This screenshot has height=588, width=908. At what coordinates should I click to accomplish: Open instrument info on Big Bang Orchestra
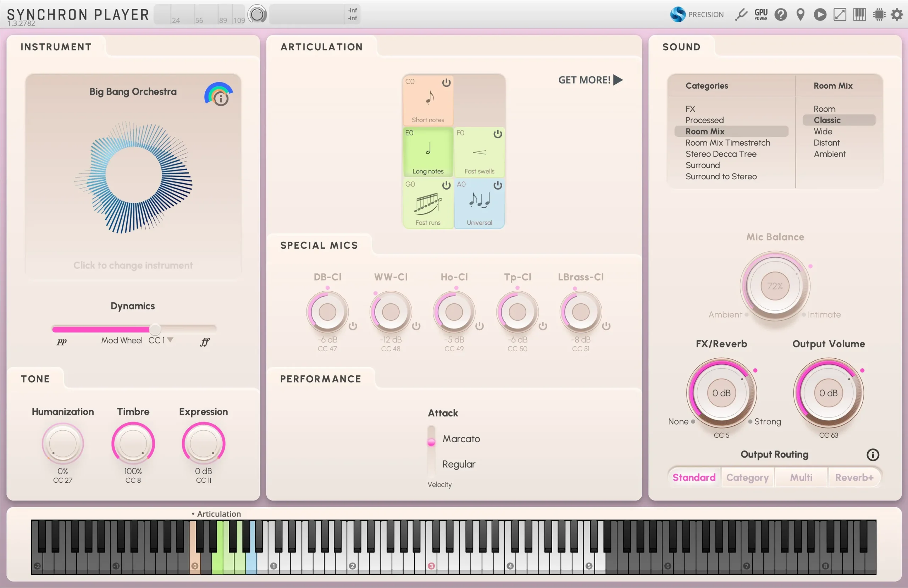coord(221,99)
